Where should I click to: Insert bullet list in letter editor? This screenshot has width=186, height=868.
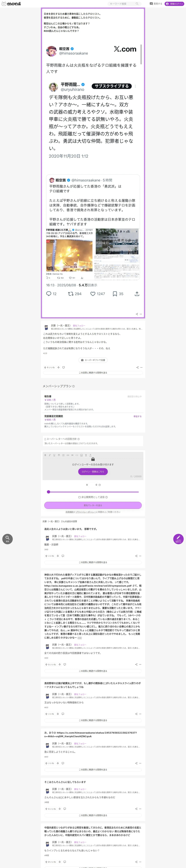pos(63,455)
